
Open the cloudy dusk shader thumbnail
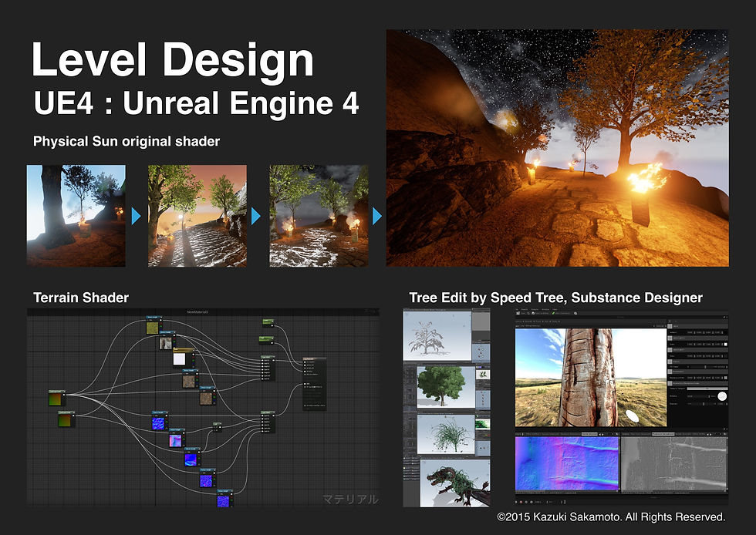tap(319, 215)
